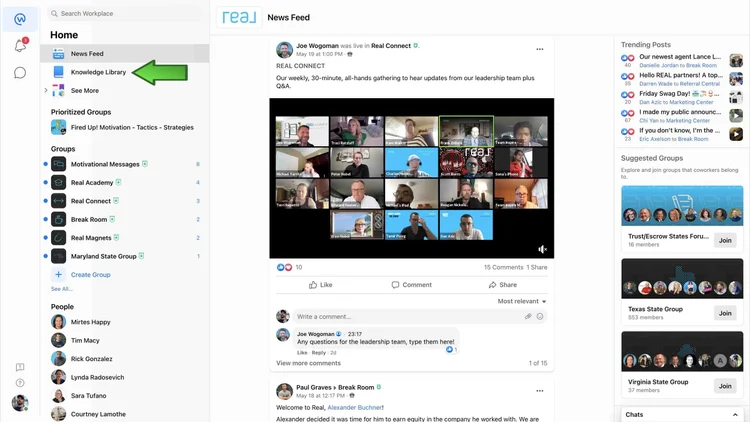
Task: Open trending post 'If you don't know, I'm the ...'
Action: click(680, 130)
